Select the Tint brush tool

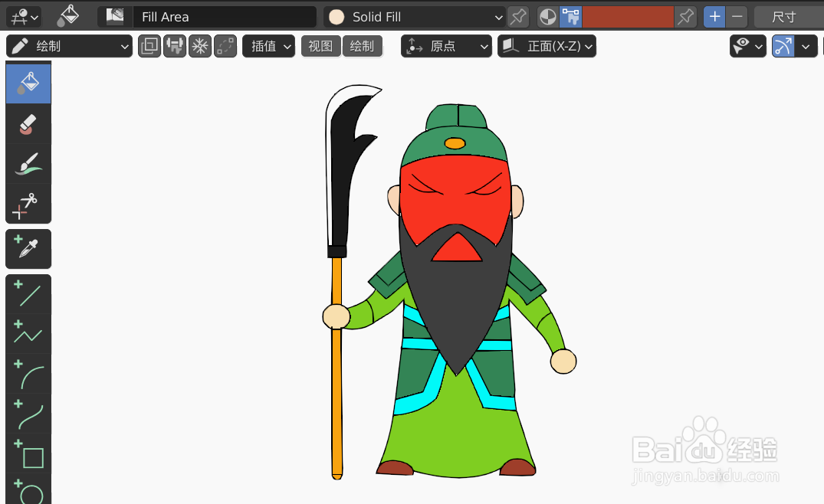[28, 164]
